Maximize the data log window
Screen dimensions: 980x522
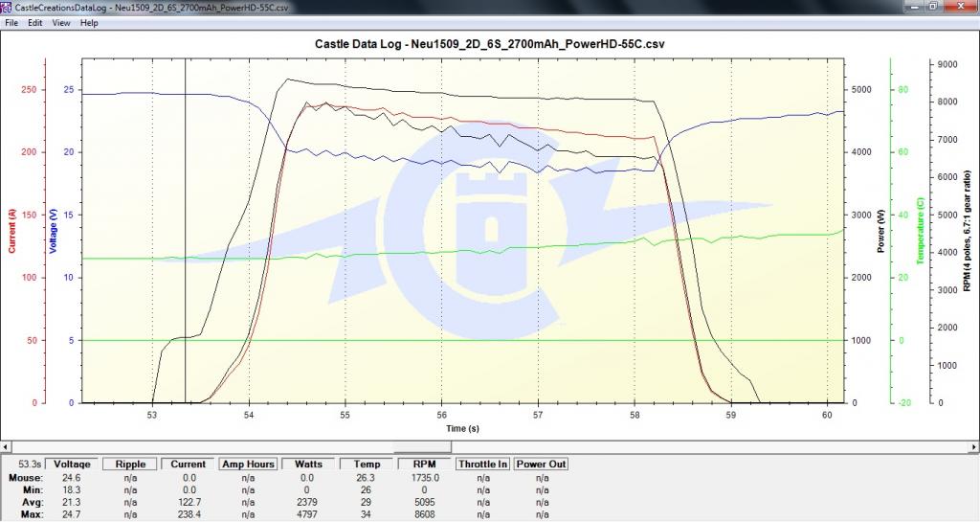pyautogui.click(x=935, y=7)
